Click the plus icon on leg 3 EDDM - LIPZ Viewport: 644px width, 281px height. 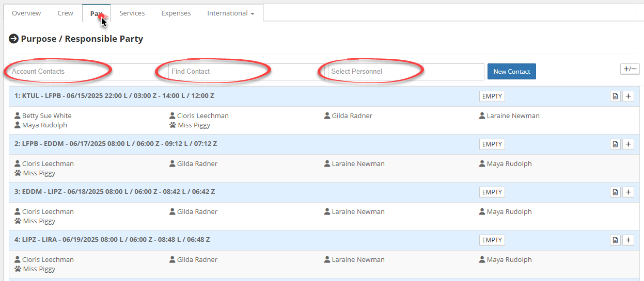(628, 192)
